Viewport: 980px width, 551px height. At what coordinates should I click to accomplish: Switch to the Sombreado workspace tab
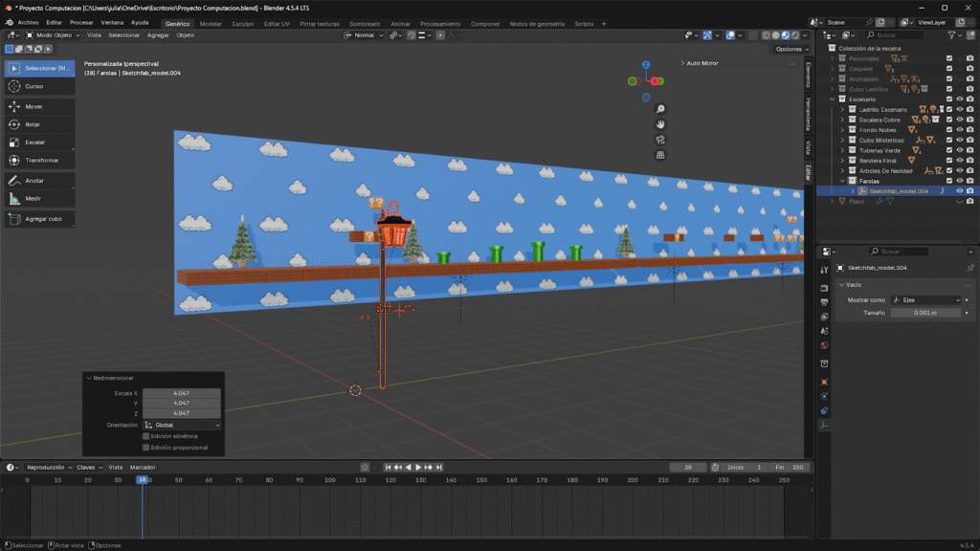tap(364, 23)
